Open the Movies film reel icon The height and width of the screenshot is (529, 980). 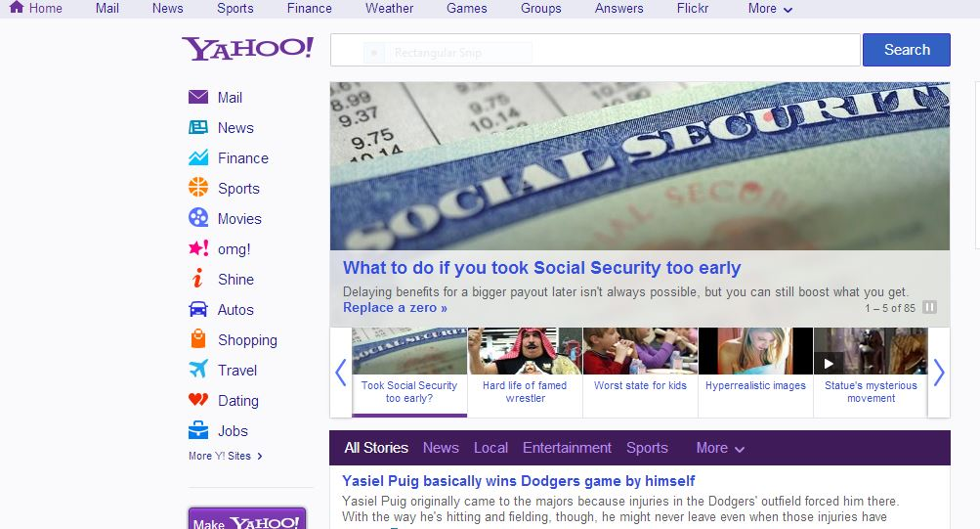(x=198, y=218)
